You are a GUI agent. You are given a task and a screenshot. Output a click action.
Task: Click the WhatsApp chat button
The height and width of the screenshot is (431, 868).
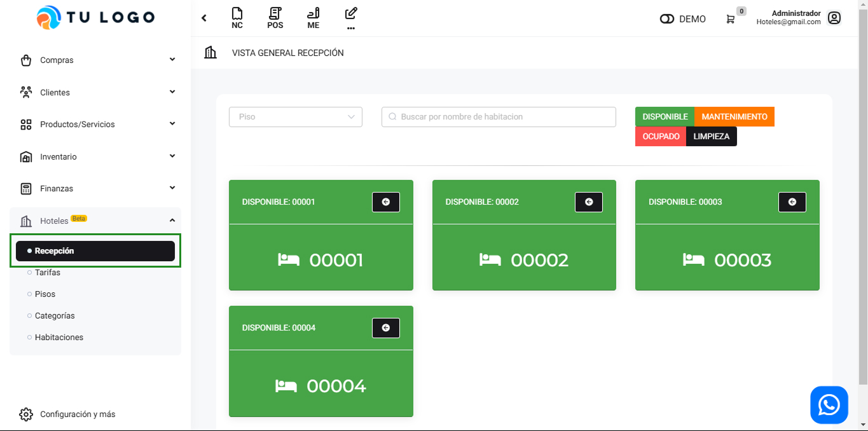click(x=829, y=405)
